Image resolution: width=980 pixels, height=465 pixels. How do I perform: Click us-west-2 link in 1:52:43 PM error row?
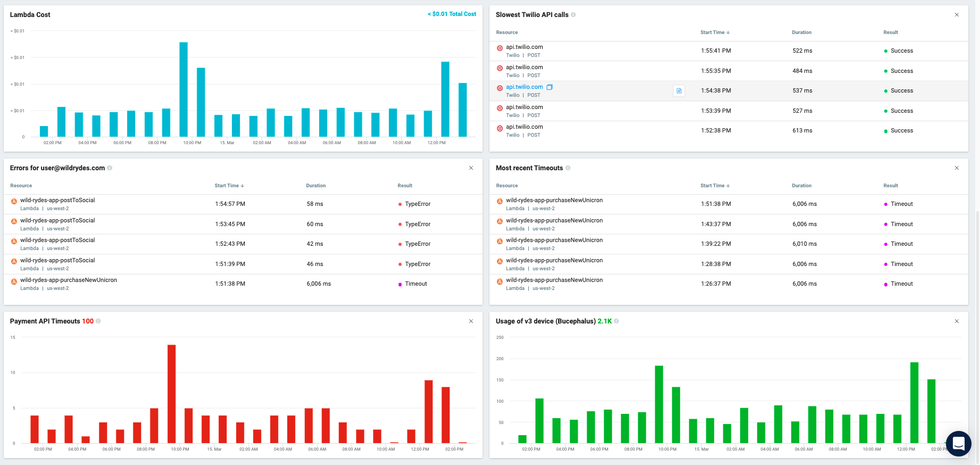click(58, 248)
